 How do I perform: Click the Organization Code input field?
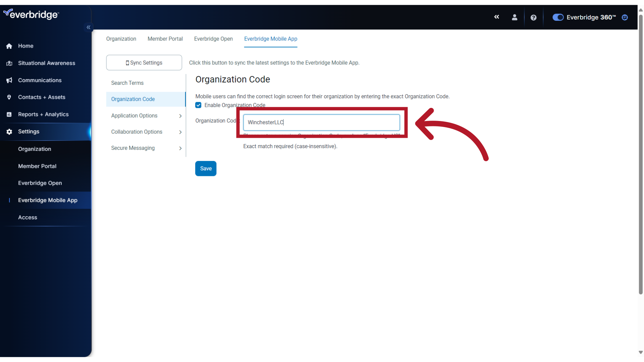[x=321, y=122]
